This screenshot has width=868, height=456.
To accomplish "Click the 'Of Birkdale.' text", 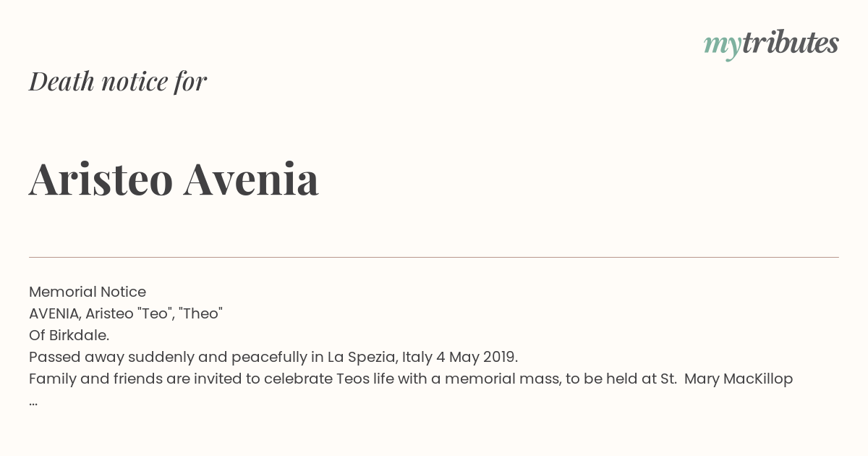I will [69, 335].
